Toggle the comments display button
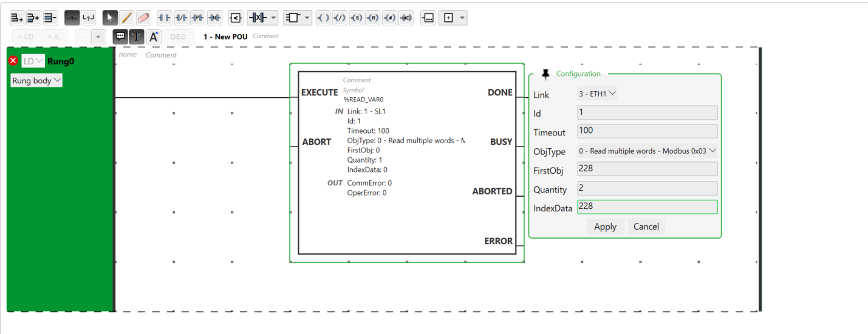Viewport: 868px width, 334px height. pyautogui.click(x=120, y=36)
